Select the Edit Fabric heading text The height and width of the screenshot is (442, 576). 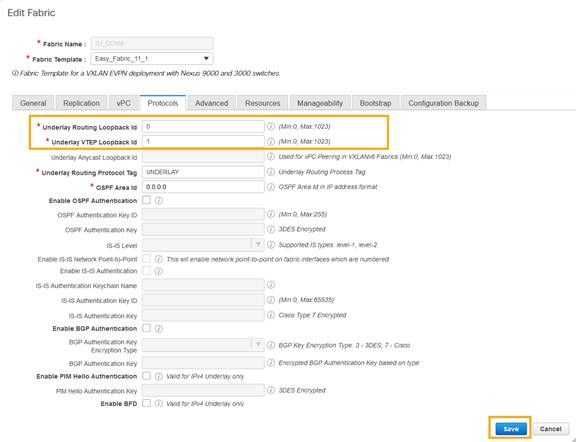pyautogui.click(x=31, y=12)
